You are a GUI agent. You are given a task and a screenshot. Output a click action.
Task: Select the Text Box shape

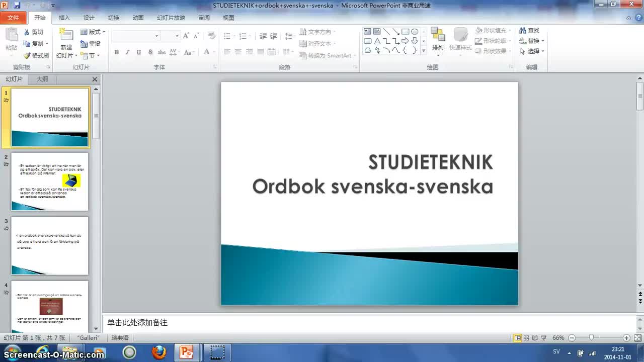(367, 31)
